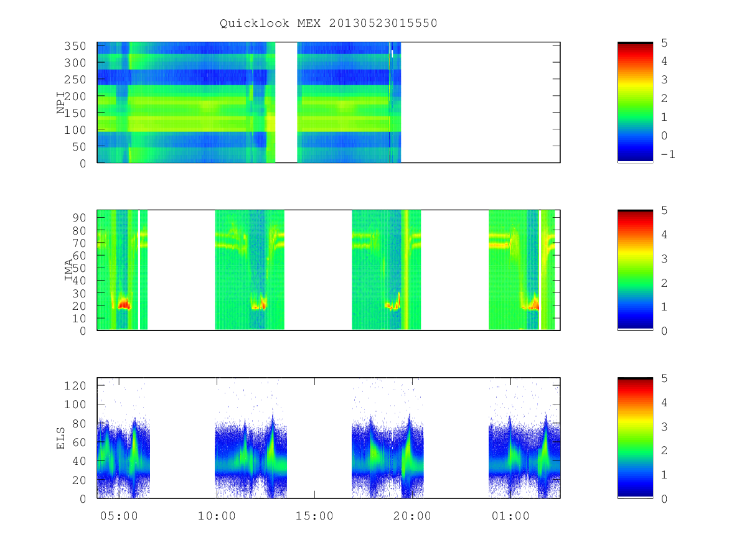Click the NPI color scale bar
This screenshot has width=747, height=560.
[x=635, y=103]
